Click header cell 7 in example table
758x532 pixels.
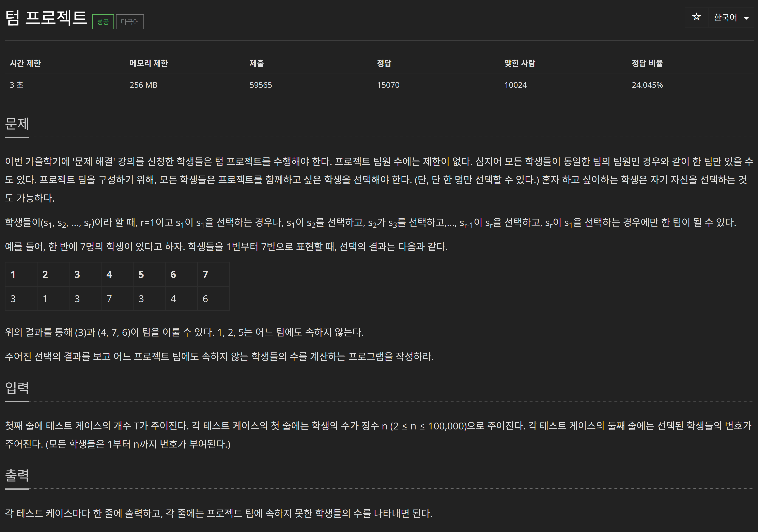(205, 274)
